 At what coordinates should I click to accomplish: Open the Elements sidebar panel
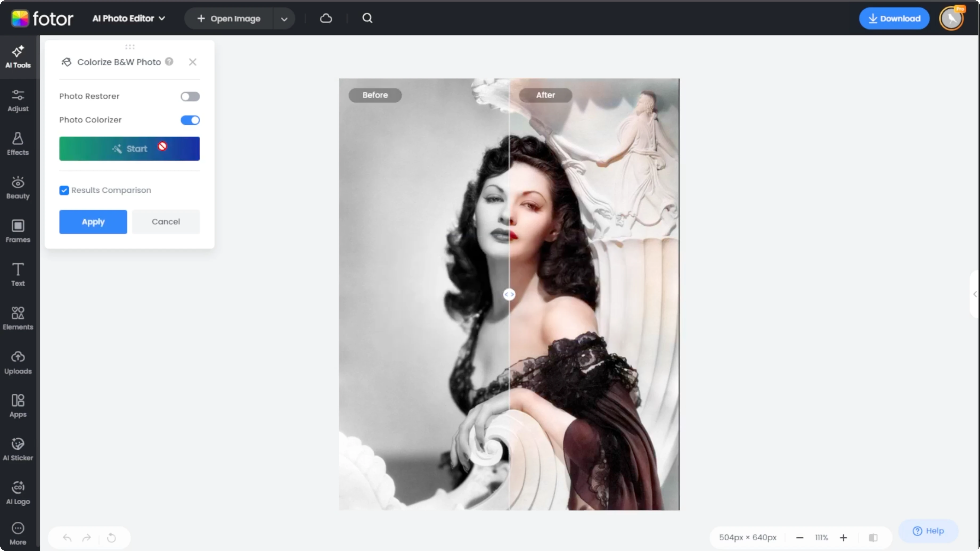[x=18, y=319]
